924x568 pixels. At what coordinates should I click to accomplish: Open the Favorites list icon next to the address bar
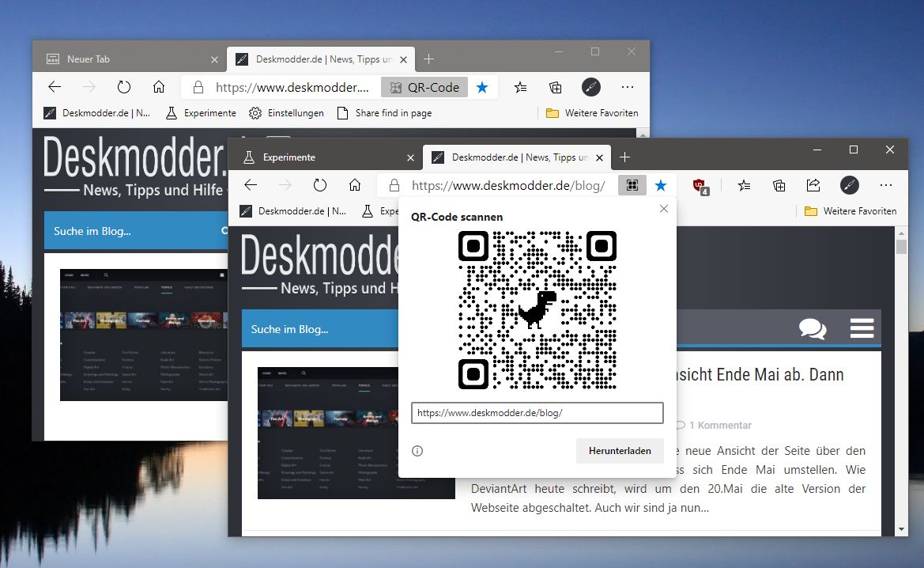tap(743, 185)
